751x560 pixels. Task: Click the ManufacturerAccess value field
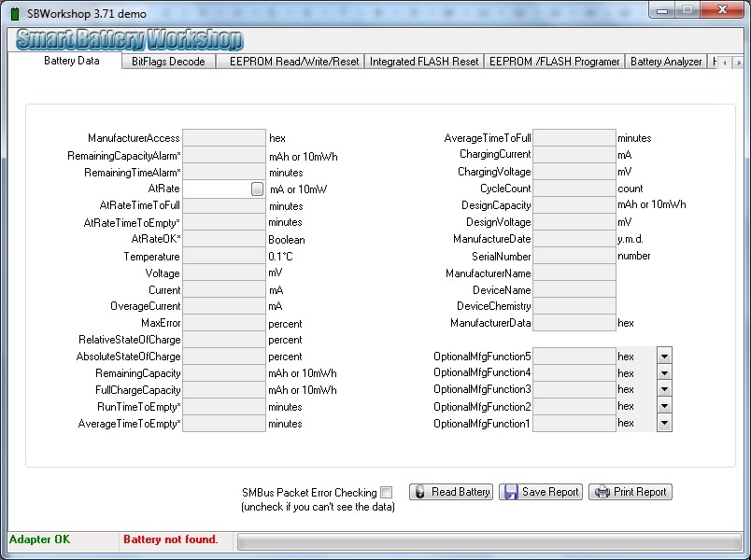click(224, 138)
